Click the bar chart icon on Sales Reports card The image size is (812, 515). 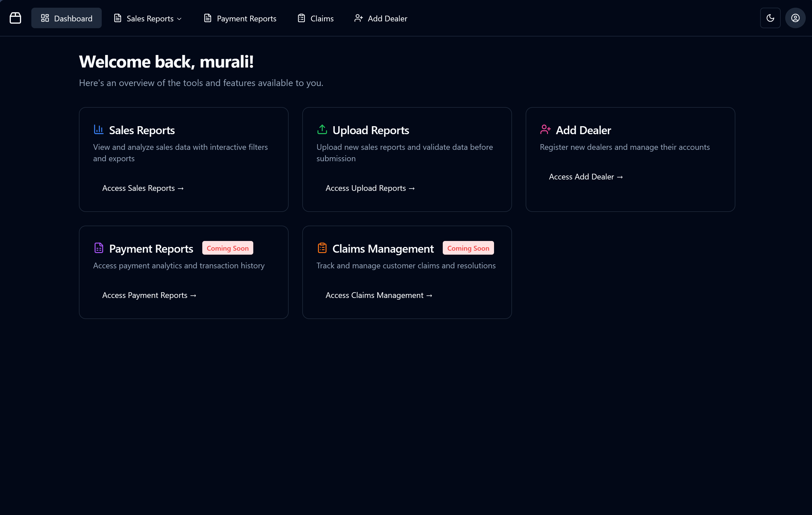[x=98, y=129]
